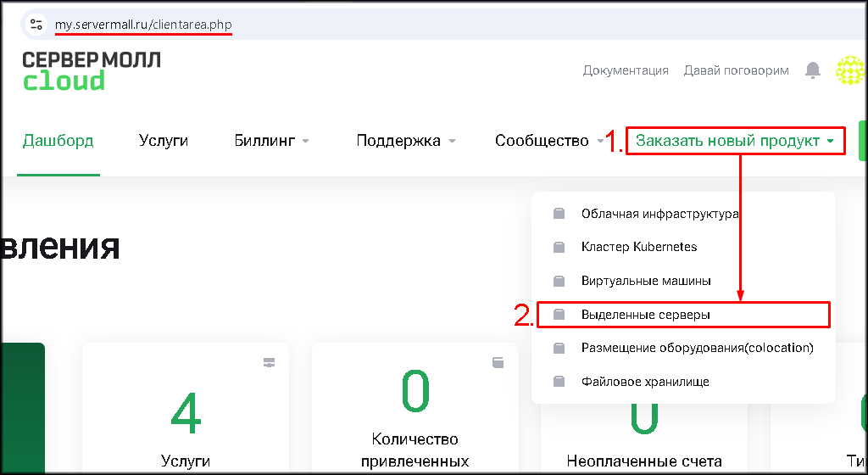Screen dimensions: 868x475
Task: Expand the Биллинг dropdown menu
Action: (271, 141)
